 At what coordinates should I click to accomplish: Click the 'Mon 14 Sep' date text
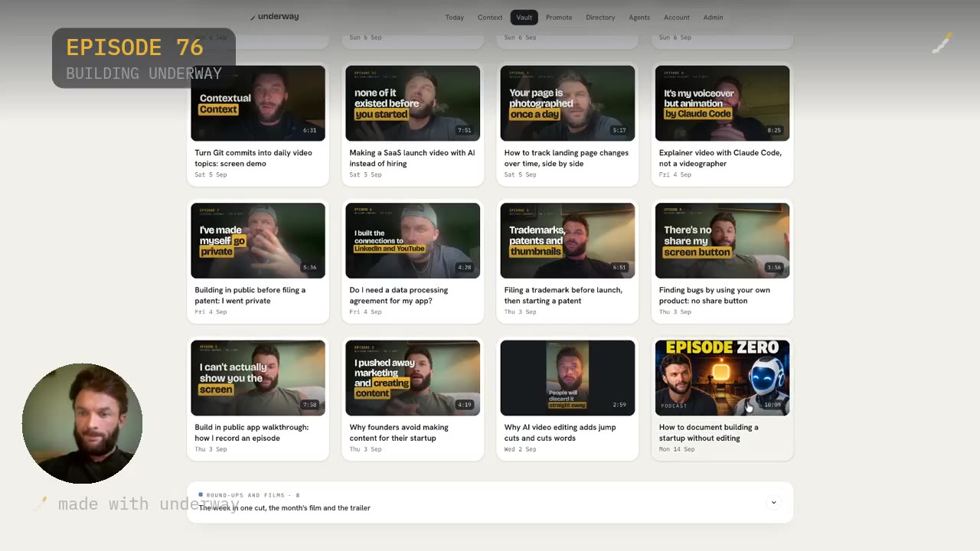(x=677, y=449)
